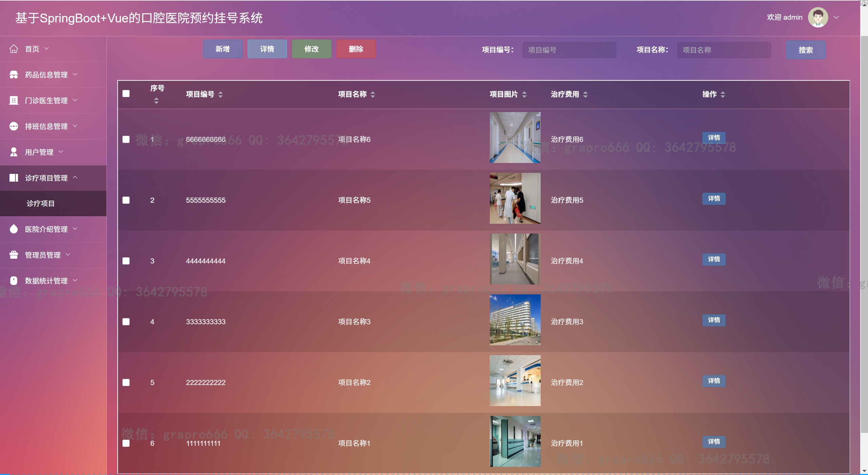Select the 诊疗项目 submenu item

click(41, 203)
